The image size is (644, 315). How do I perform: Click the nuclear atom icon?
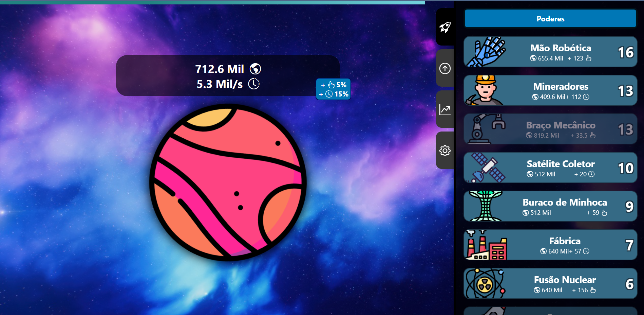(x=485, y=283)
